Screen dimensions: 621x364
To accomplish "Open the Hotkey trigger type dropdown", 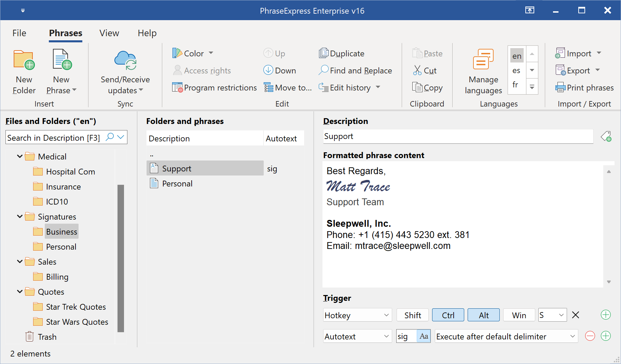I will [358, 315].
